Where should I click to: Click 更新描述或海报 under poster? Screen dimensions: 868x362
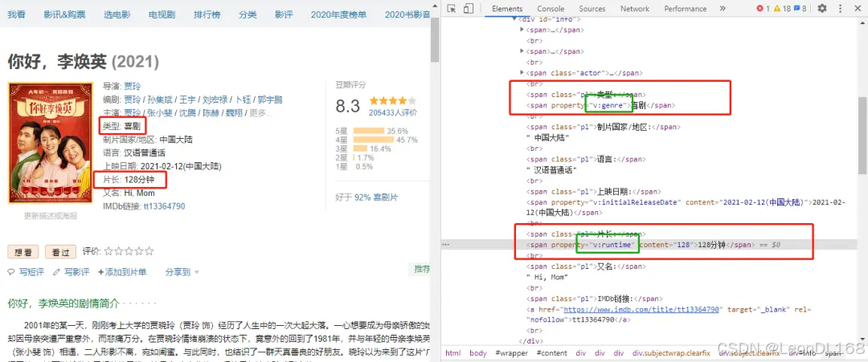click(51, 216)
